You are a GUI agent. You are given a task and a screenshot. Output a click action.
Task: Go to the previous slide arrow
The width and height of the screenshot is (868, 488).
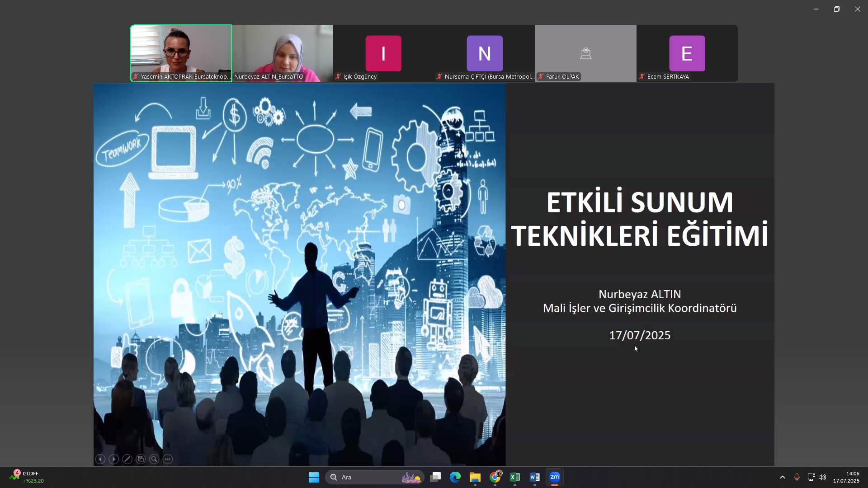100,459
